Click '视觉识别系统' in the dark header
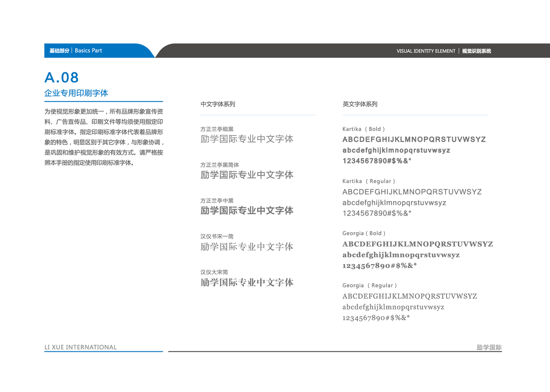 tap(476, 51)
